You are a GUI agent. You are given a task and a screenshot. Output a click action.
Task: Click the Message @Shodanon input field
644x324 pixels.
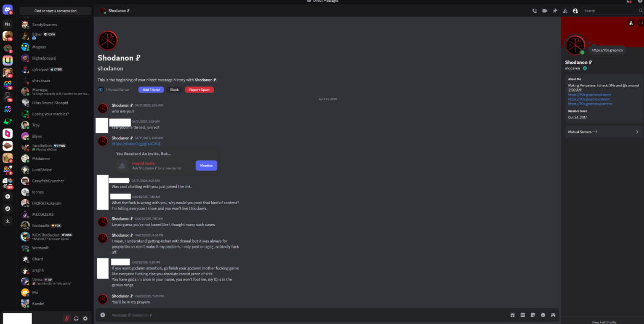[x=307, y=315]
